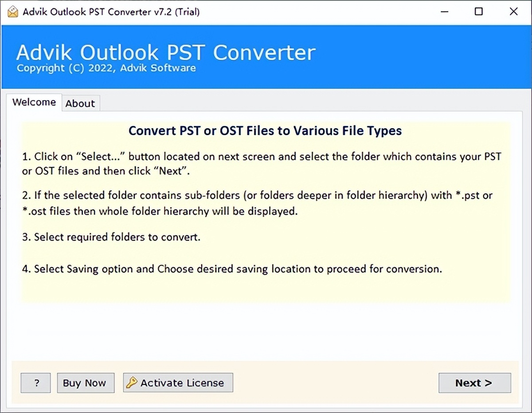Viewport: 532px width, 413px height.
Task: Click Buy Now for full version
Action: (x=86, y=382)
